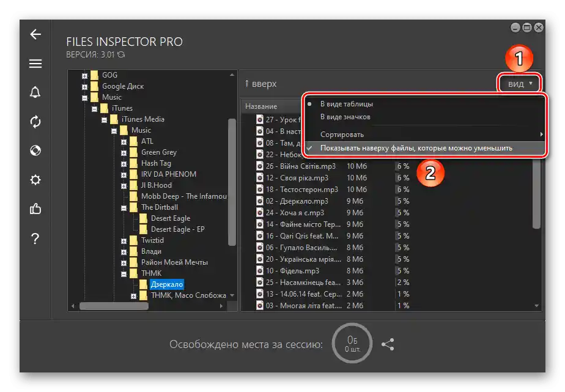The image size is (565, 392).
Task: Click the file list vertical scrollbar
Action: (x=536, y=193)
